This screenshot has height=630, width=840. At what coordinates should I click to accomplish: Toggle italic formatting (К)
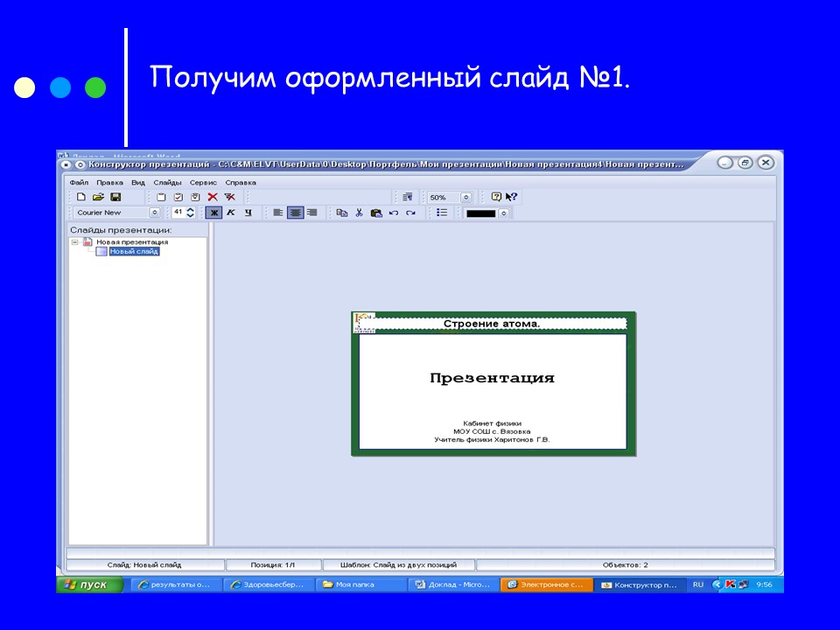[x=232, y=213]
